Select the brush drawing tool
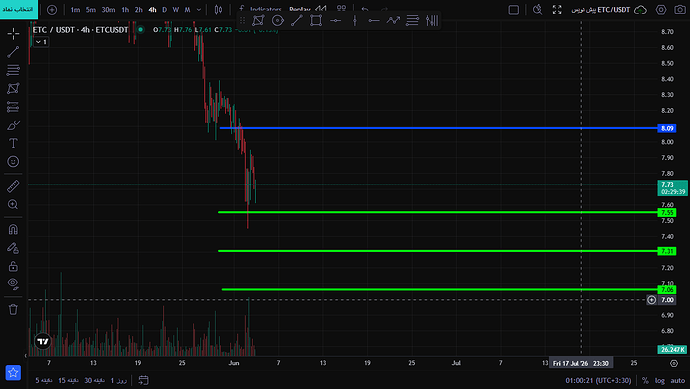Viewport: 690px width, 389px height. (x=13, y=125)
